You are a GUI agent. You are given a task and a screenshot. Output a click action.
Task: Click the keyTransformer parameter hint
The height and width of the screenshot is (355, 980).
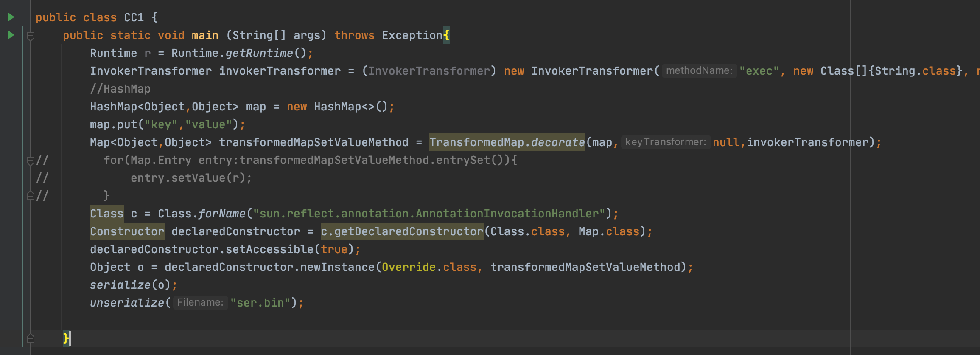[666, 142]
